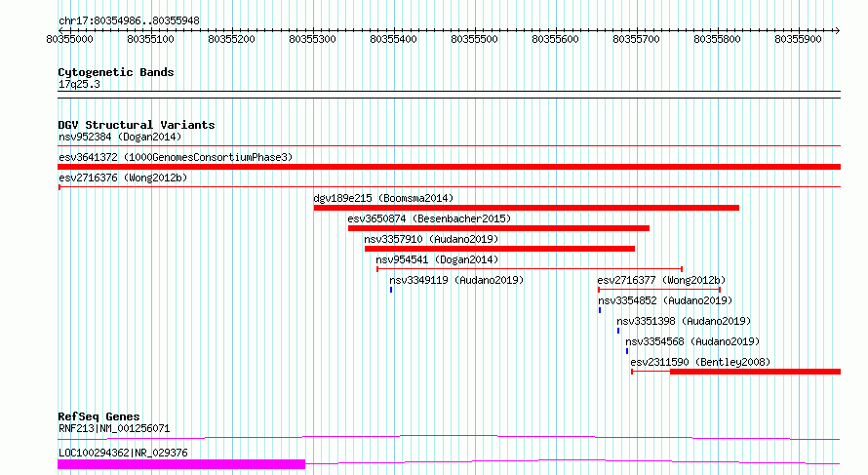Screen dimensions: 868x475
Task: Open the nsv954541 (Dogan2014) label
Action: (437, 259)
